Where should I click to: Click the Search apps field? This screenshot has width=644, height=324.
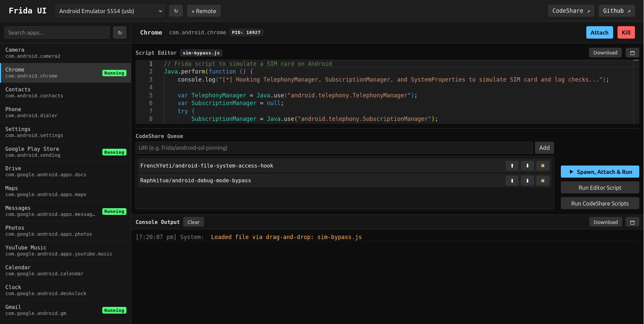pyautogui.click(x=57, y=33)
